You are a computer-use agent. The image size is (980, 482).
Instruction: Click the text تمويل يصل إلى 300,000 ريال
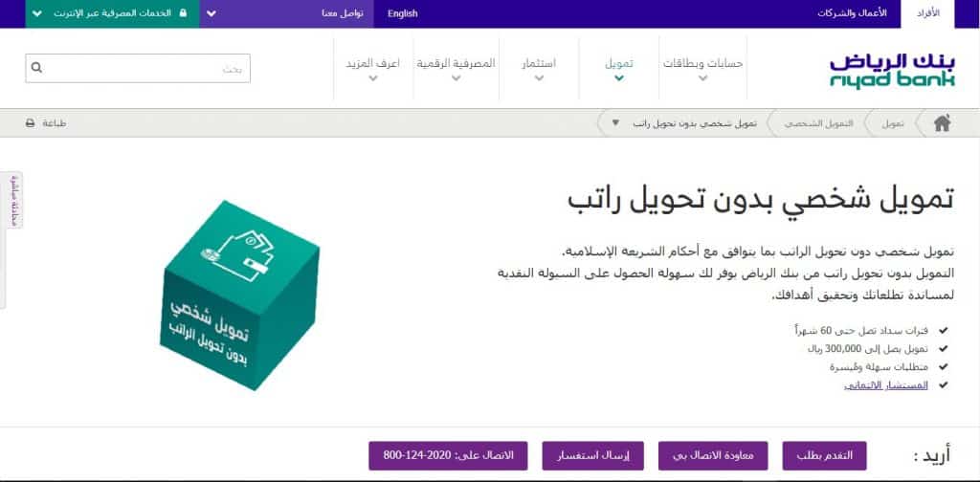(x=867, y=348)
